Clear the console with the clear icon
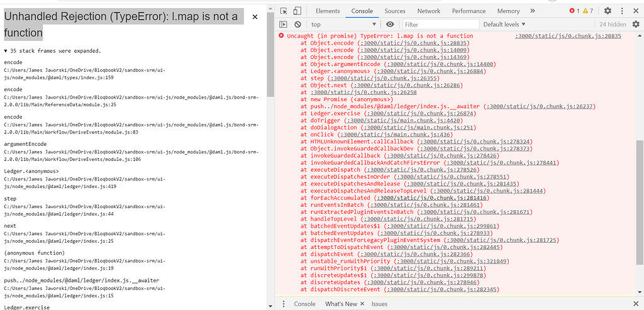The height and width of the screenshot is (310, 644). point(297,25)
